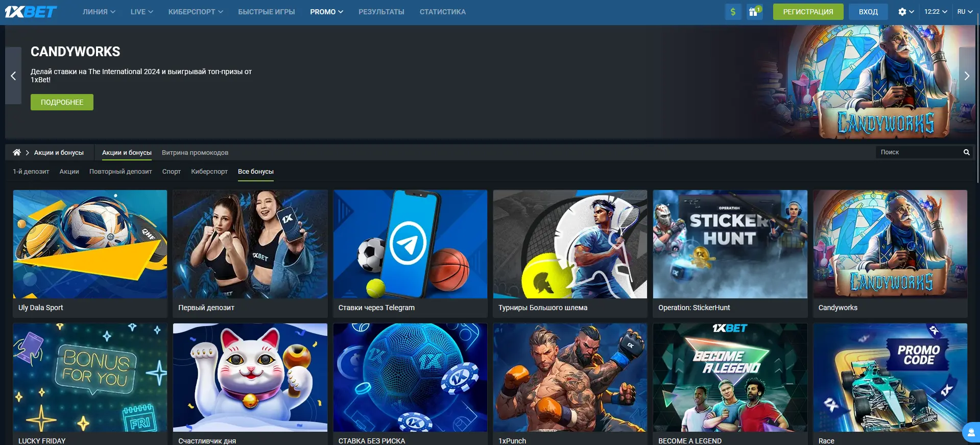Open the Первый депозит promo card
The height and width of the screenshot is (445, 980).
click(250, 253)
